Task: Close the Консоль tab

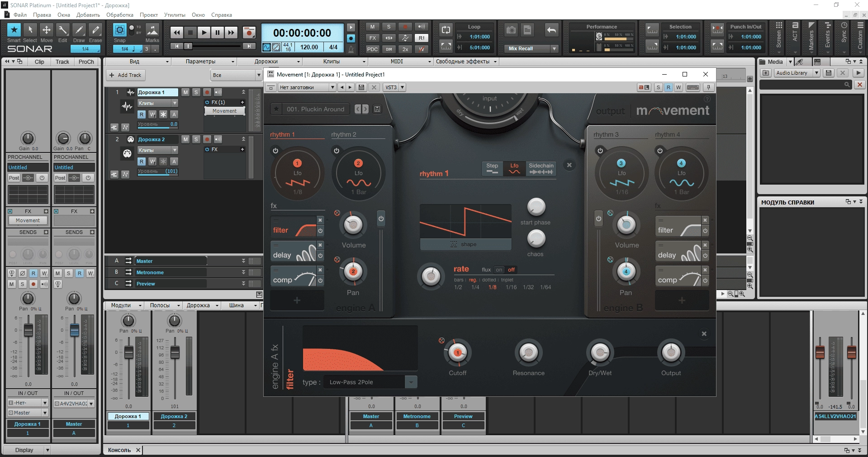Action: pos(138,450)
